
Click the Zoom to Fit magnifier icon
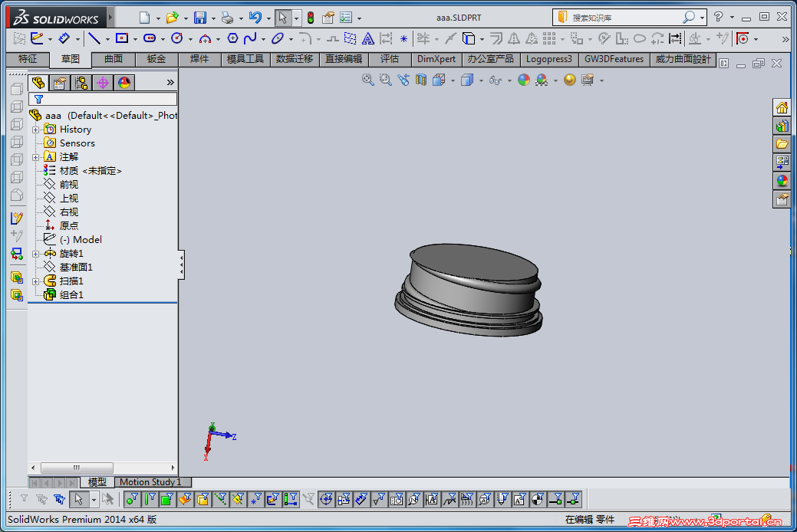click(367, 80)
